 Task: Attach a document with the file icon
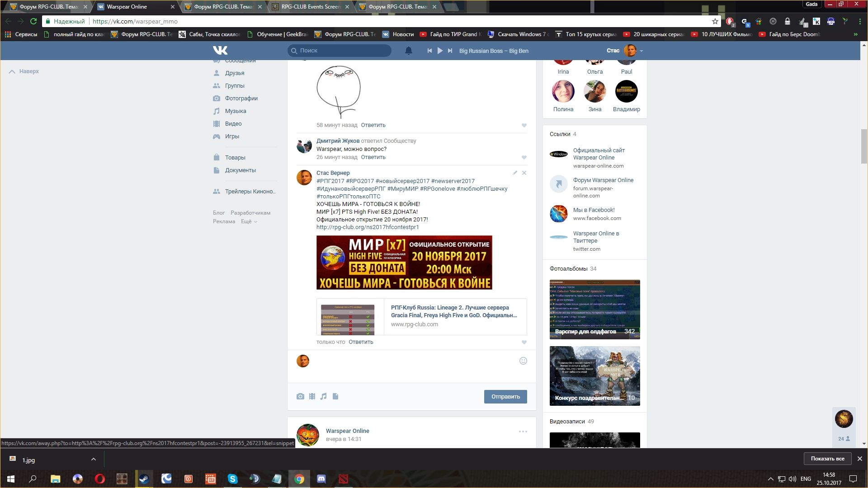click(335, 397)
